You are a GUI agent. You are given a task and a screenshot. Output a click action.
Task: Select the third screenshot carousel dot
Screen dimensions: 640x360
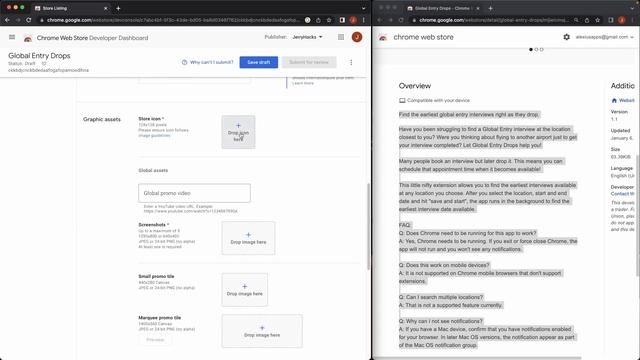(x=542, y=49)
